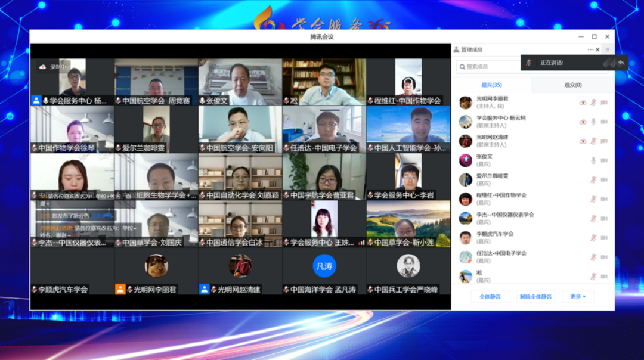Click the panel menu icon beside 管理成员
This screenshot has height=360, width=644.
point(608,49)
